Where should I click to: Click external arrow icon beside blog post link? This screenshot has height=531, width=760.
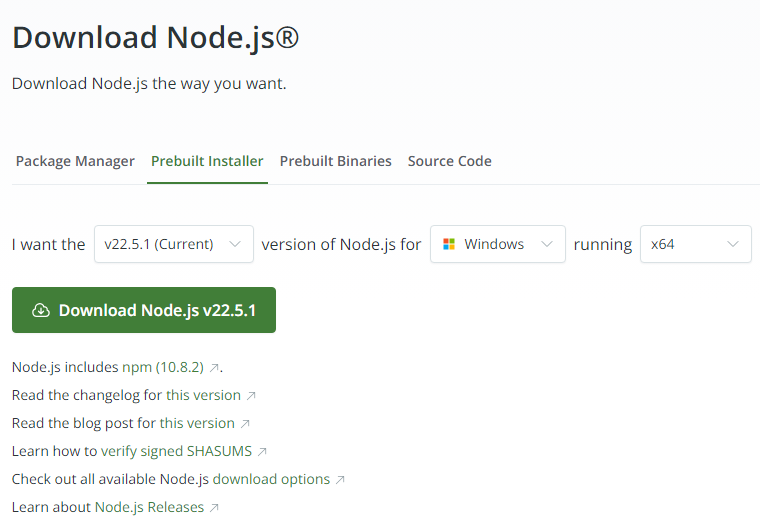pos(245,423)
